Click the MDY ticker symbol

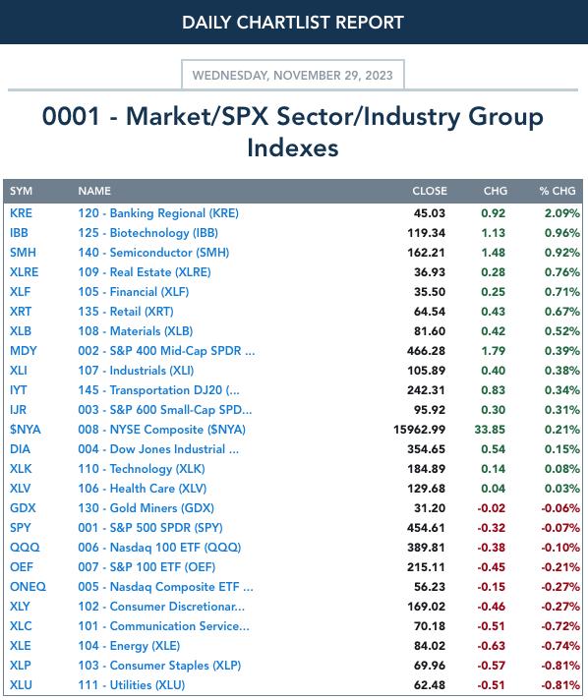(x=24, y=351)
